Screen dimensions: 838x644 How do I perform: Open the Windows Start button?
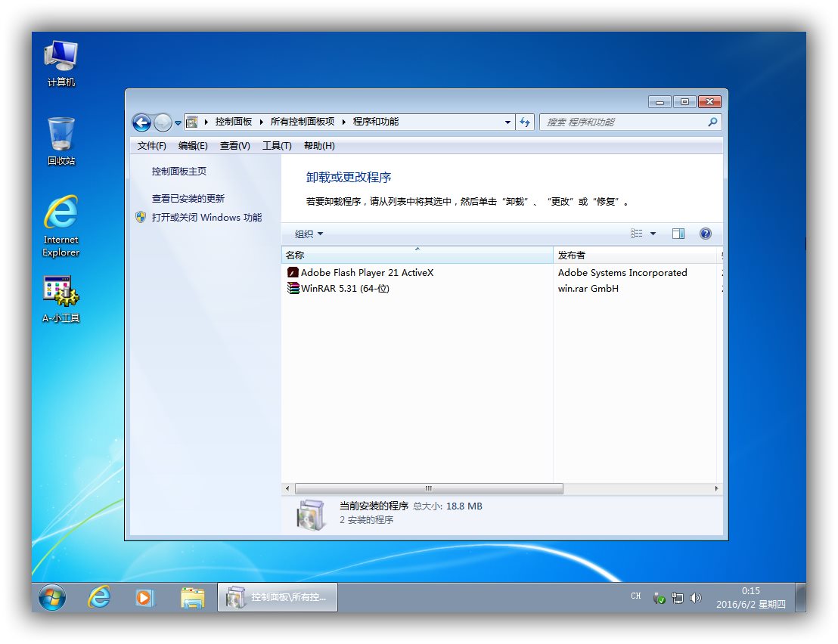[52, 596]
